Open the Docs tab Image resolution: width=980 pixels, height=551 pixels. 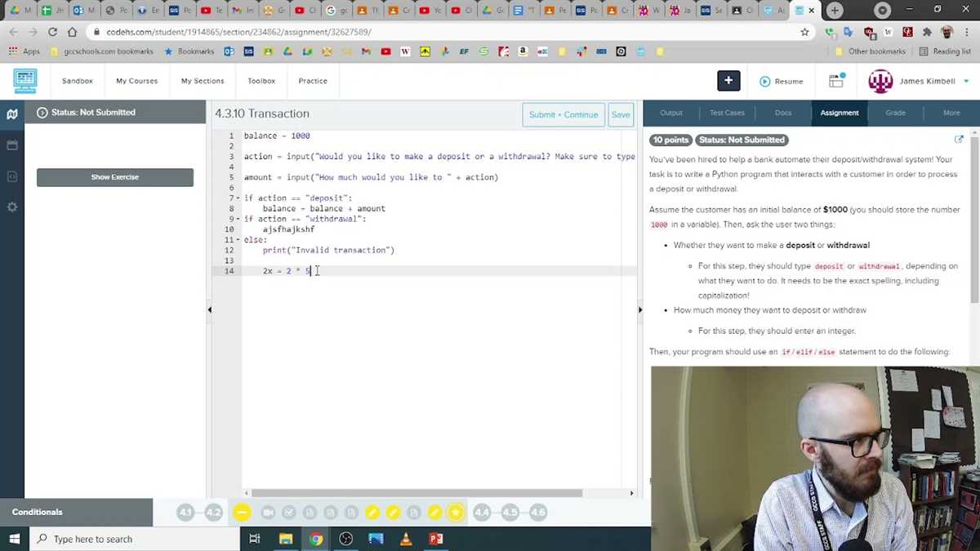coord(783,113)
